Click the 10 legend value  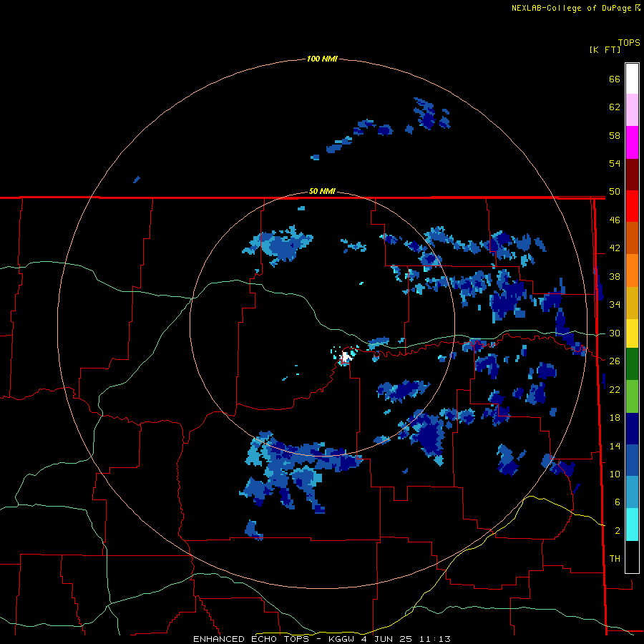point(615,474)
